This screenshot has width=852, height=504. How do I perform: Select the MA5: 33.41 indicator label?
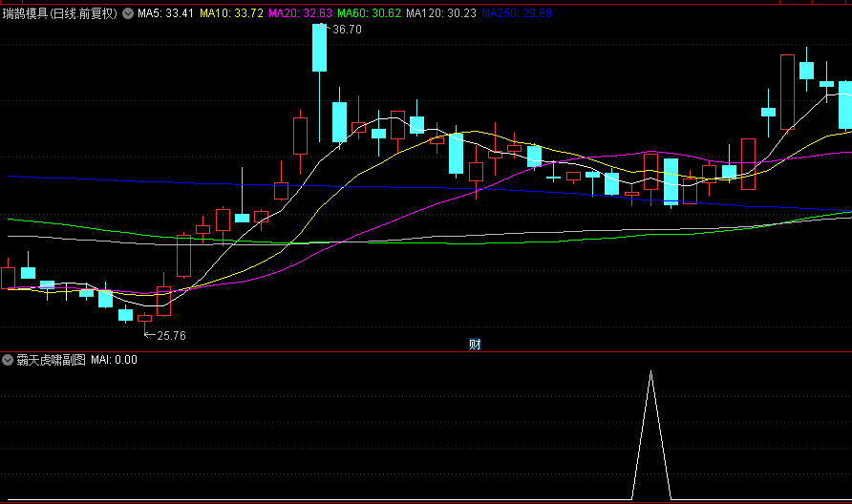point(166,13)
